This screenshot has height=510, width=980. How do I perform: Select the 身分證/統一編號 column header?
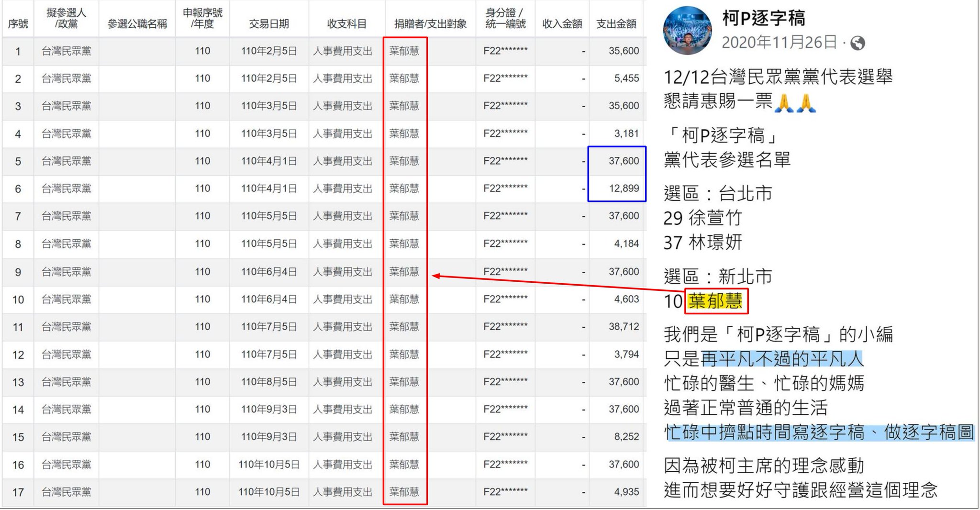[505, 18]
